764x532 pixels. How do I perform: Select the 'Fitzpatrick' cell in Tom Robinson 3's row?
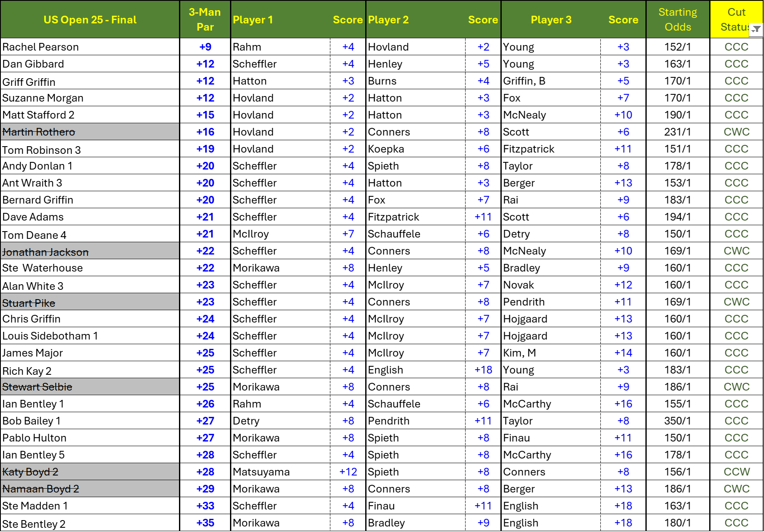[x=551, y=149]
